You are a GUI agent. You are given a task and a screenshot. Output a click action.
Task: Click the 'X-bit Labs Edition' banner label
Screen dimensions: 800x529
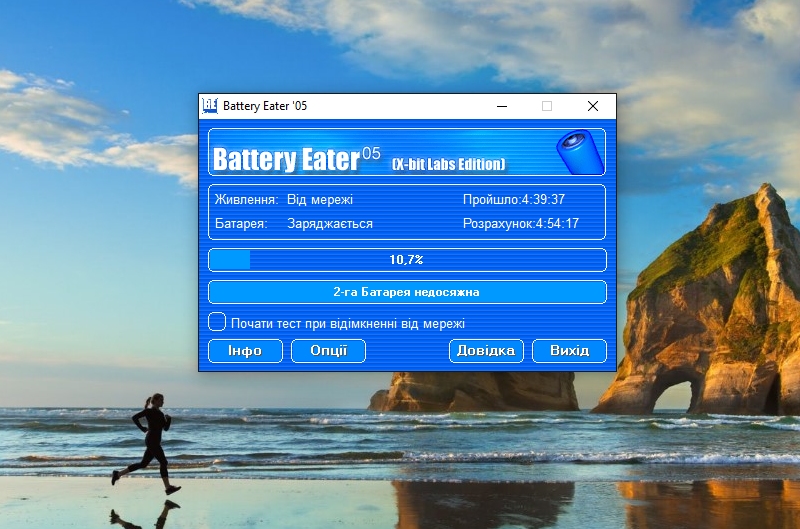(x=448, y=164)
